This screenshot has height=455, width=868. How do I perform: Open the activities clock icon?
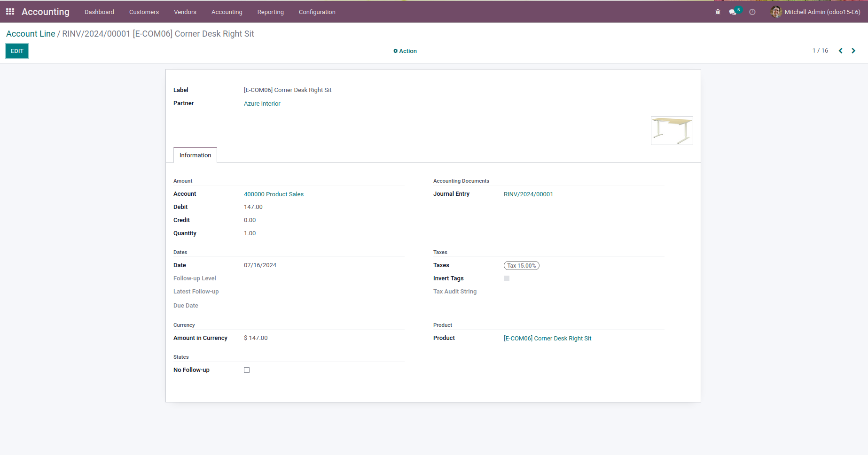[752, 12]
